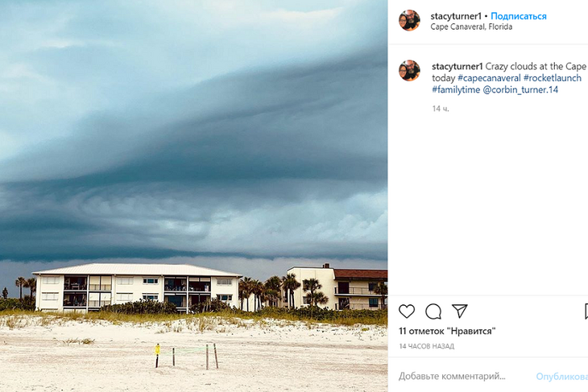Share post with paper plane icon
588x392 pixels.
460,311
